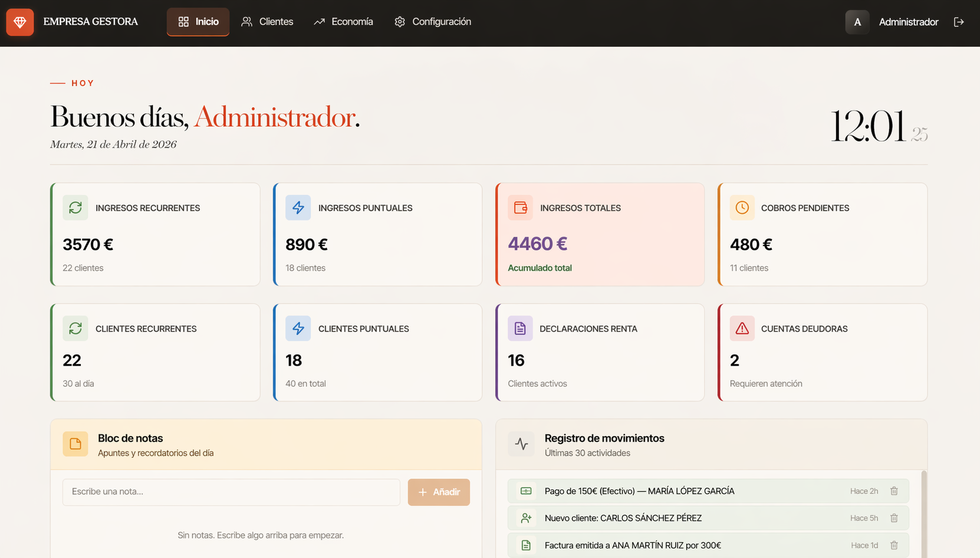Image resolution: width=980 pixels, height=558 pixels.
Task: Click the Martes, 21 de Abril date
Action: click(x=113, y=145)
